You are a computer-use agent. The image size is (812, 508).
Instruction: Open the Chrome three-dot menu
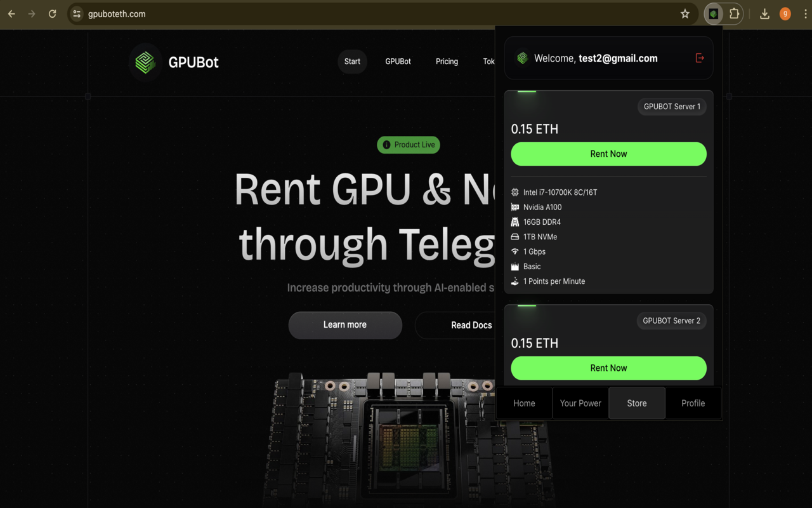point(806,14)
